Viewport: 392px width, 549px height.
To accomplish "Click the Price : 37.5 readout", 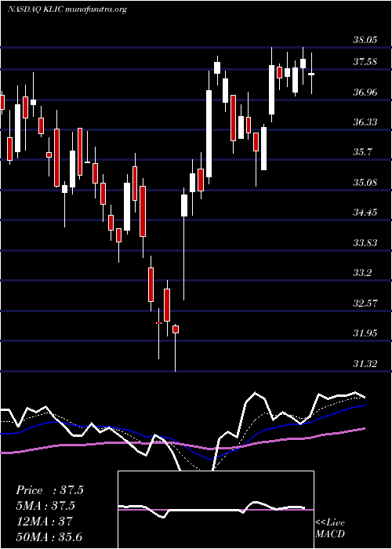I will (x=49, y=490).
